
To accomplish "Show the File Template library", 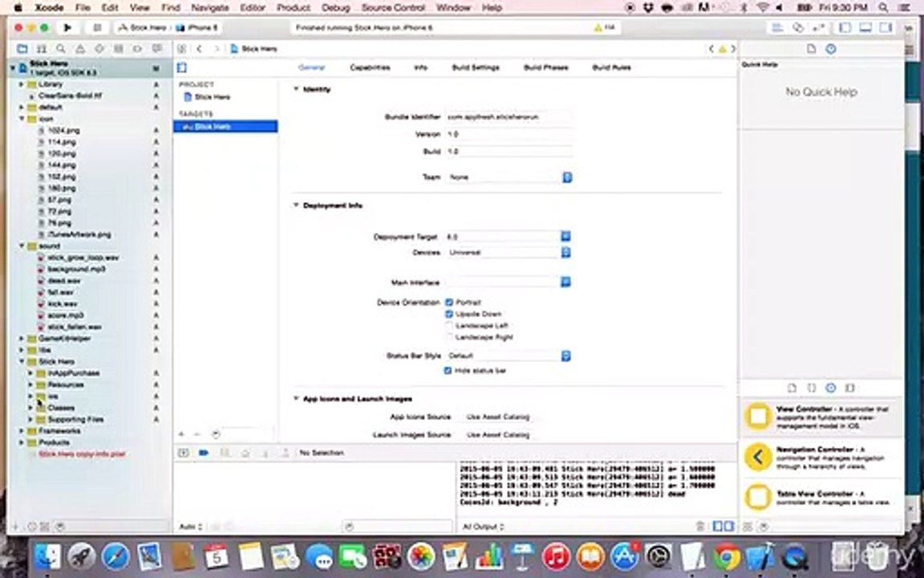I will [x=792, y=388].
